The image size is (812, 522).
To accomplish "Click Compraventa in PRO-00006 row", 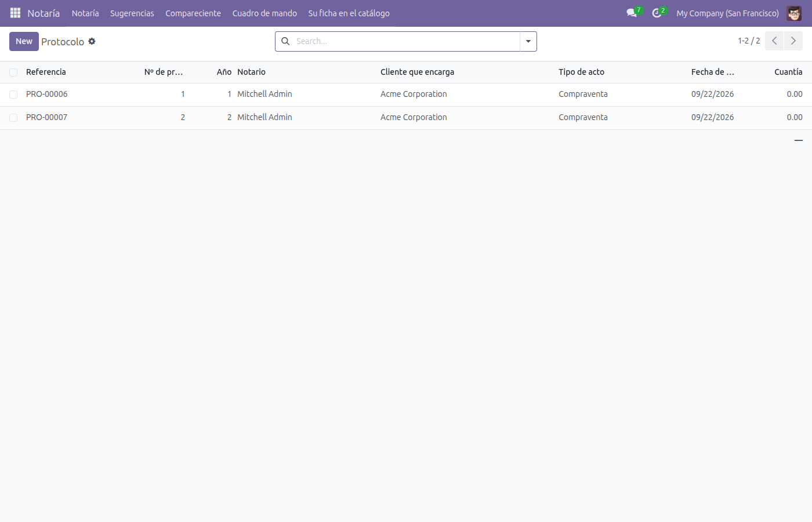I will (583, 94).
